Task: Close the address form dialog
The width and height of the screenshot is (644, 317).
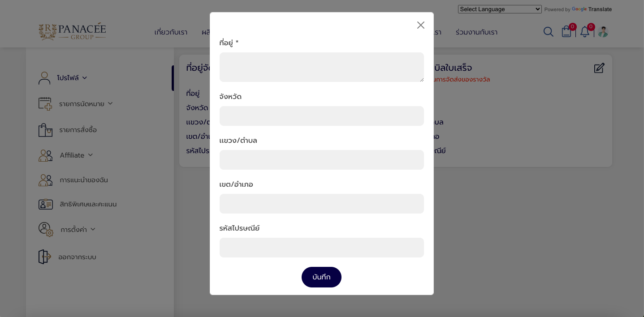Action: tap(420, 25)
